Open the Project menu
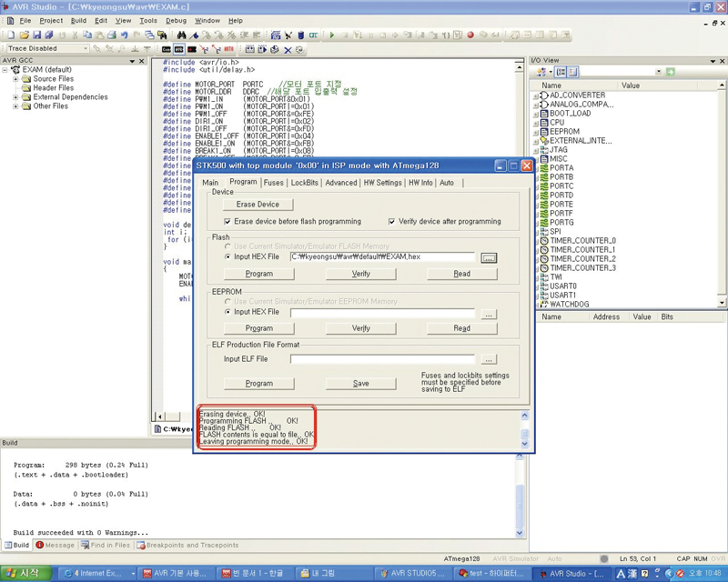Image resolution: width=728 pixels, height=582 pixels. (x=51, y=20)
